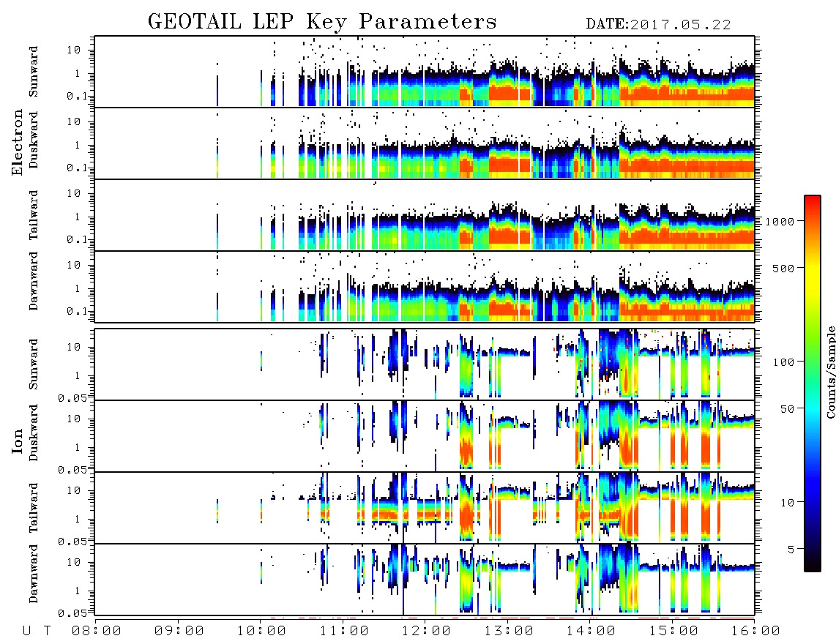Click the 0.05 tick of Ion Sunward panel
This screenshot has width=836, height=644.
(72, 397)
